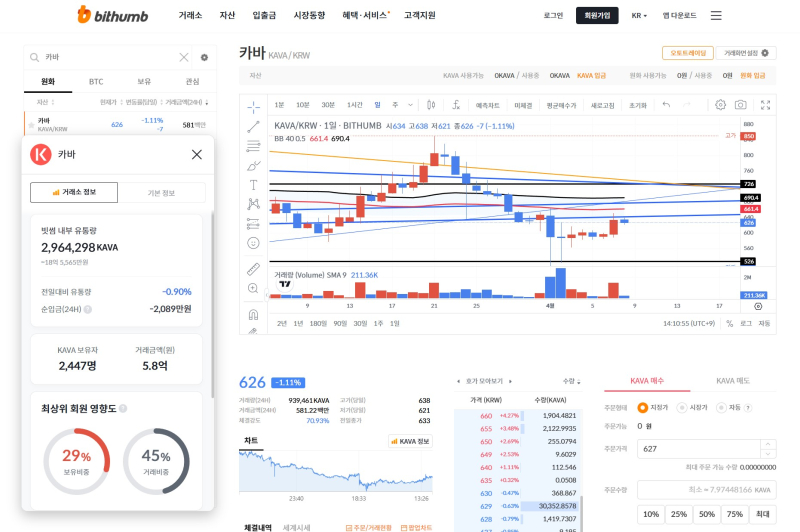Select the text annotation tool
800x532 pixels.
[253, 185]
